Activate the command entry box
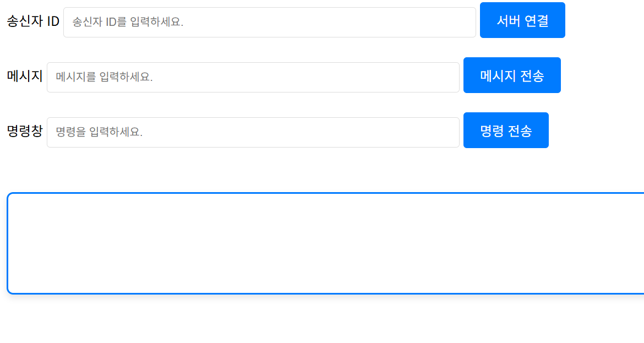The image size is (644, 343). (x=253, y=133)
